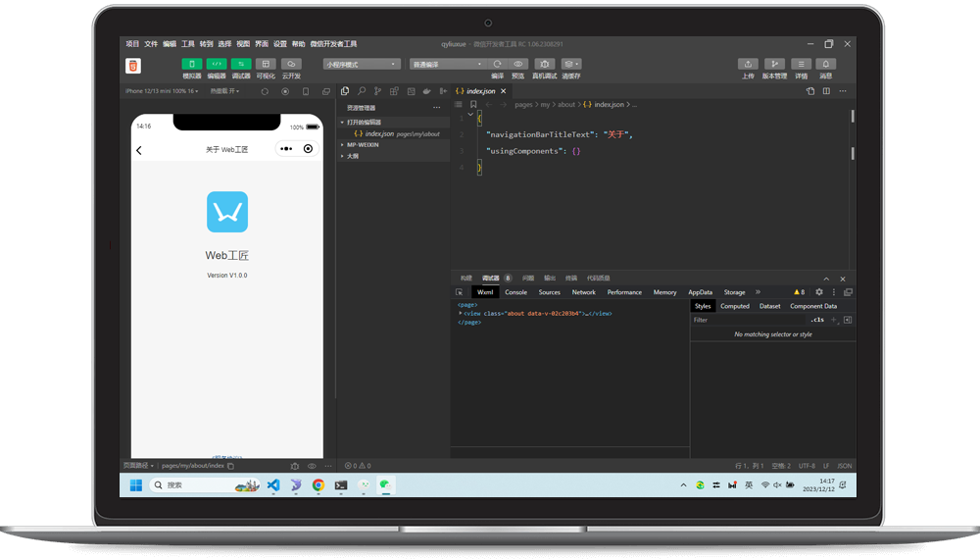Open VS Code from the taskbar
The height and width of the screenshot is (560, 980).
(273, 484)
